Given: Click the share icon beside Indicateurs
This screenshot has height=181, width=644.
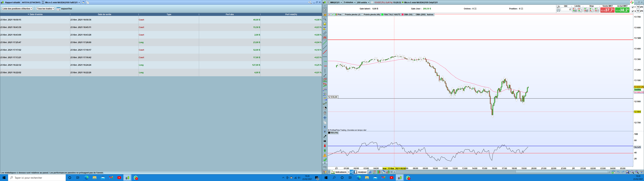Looking at the screenshot, I should [x=352, y=172].
